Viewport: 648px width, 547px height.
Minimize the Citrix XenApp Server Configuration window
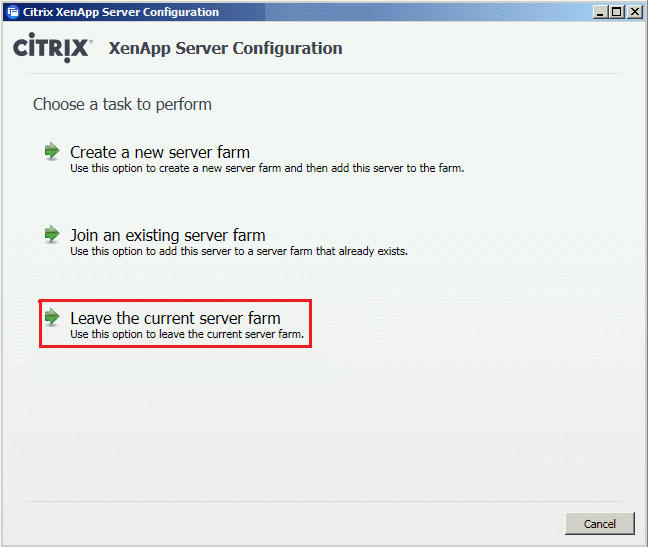tap(600, 12)
